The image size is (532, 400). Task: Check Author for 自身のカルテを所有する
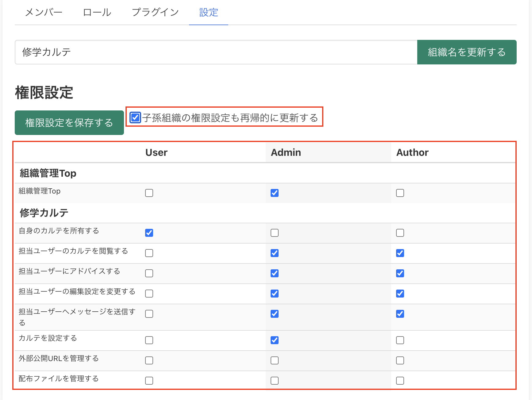click(x=400, y=233)
